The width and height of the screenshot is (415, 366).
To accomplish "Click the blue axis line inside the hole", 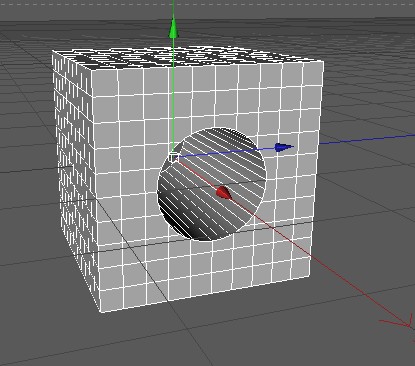I will 227,152.
